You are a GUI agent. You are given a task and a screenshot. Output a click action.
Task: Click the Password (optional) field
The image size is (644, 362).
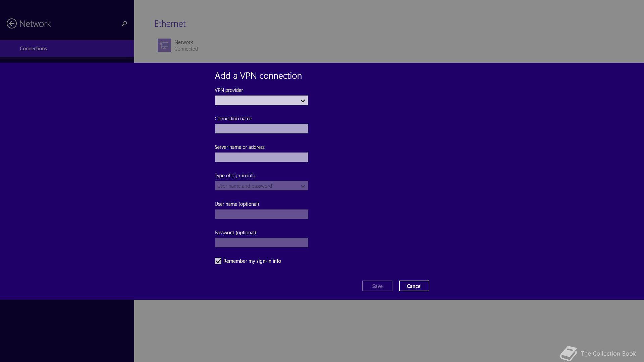click(261, 243)
